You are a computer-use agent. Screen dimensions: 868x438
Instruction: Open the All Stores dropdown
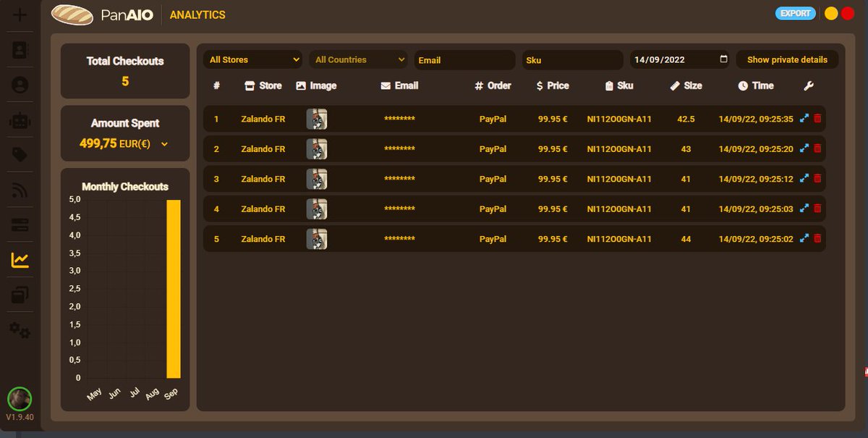(252, 59)
